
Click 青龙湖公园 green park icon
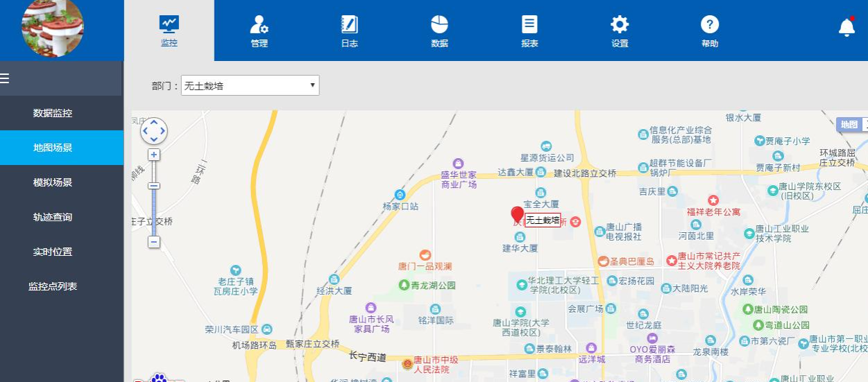tap(404, 285)
